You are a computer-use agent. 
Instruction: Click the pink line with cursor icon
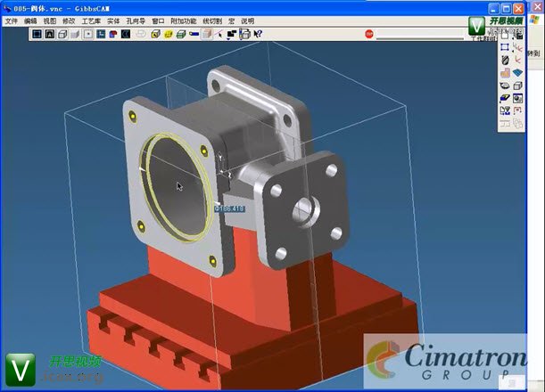point(219,34)
